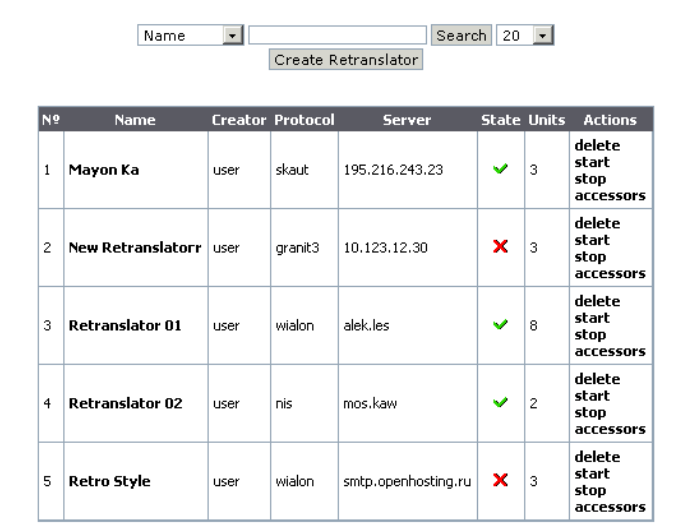Open the Name search field dropdown
The image size is (675, 528).
pyautogui.click(x=232, y=36)
